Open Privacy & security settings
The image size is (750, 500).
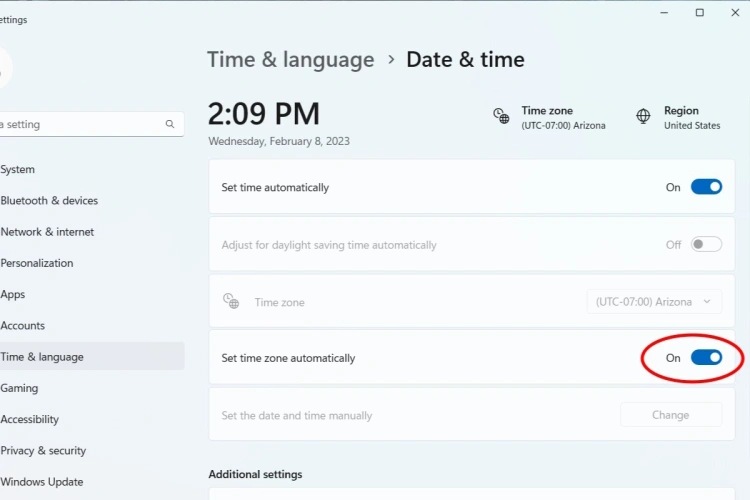44,451
